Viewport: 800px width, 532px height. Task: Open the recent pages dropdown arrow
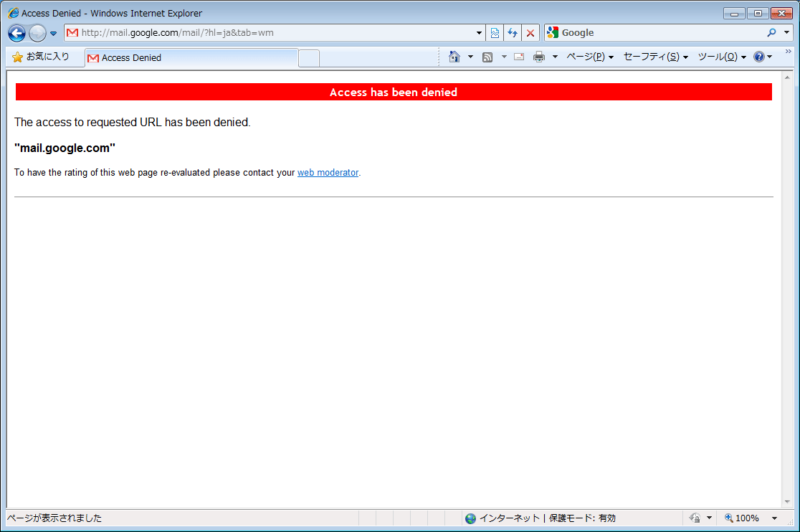pyautogui.click(x=54, y=34)
